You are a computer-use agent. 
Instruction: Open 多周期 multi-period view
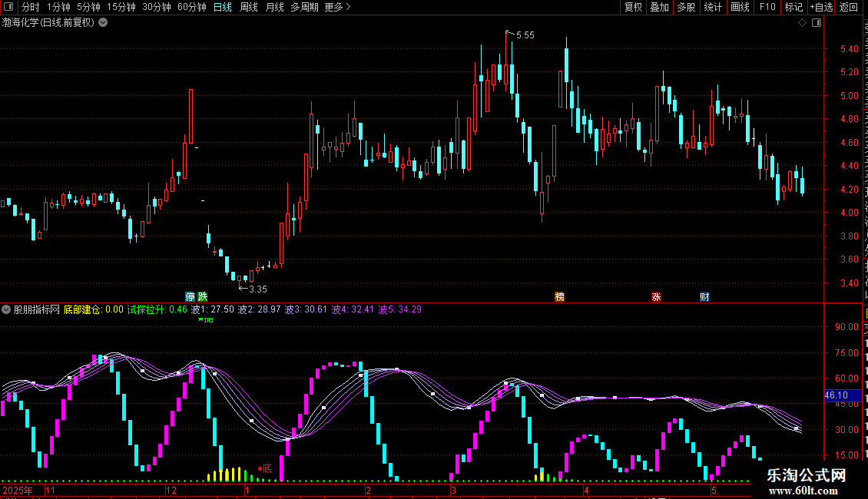coord(304,7)
